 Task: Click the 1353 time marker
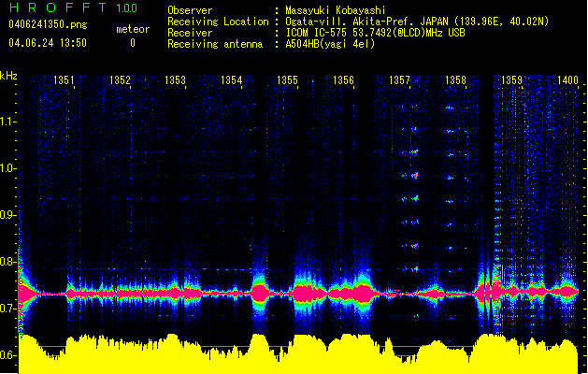175,79
